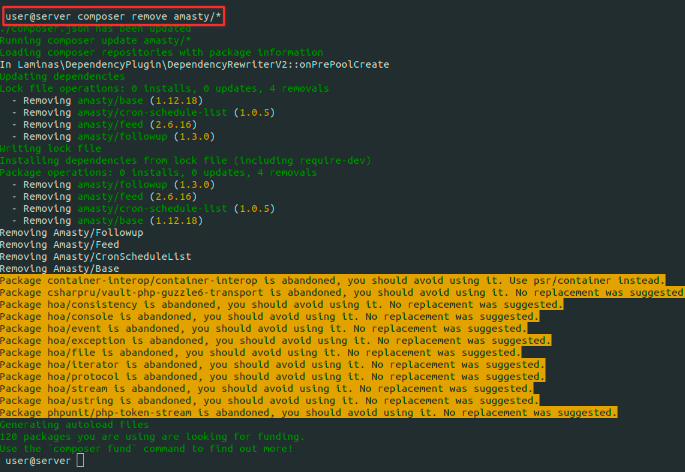
Task: Click the 'composer fund' command hint line
Action: point(146,449)
